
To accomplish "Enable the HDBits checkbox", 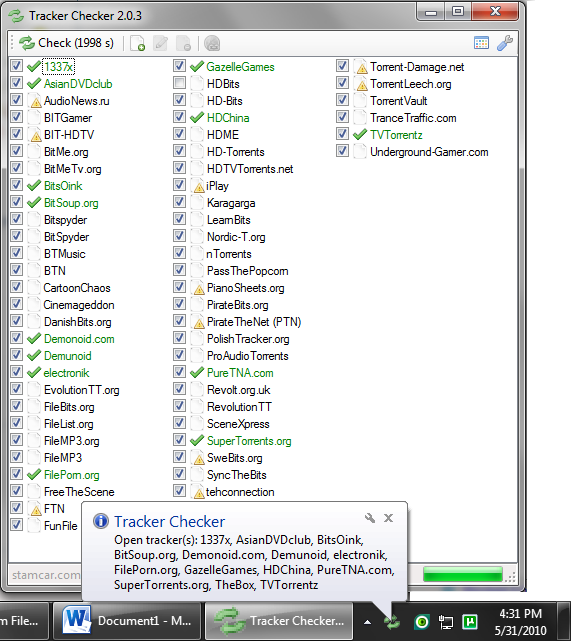I will pos(179,83).
